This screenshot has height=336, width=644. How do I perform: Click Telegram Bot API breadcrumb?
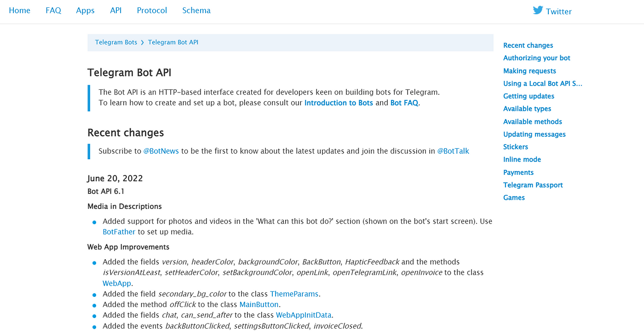pyautogui.click(x=173, y=42)
